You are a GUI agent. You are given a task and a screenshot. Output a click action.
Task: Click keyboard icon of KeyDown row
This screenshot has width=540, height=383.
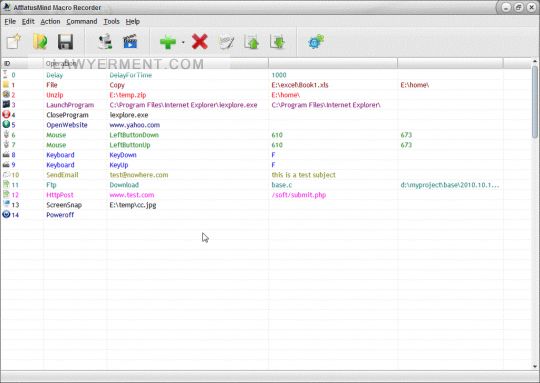click(6, 155)
